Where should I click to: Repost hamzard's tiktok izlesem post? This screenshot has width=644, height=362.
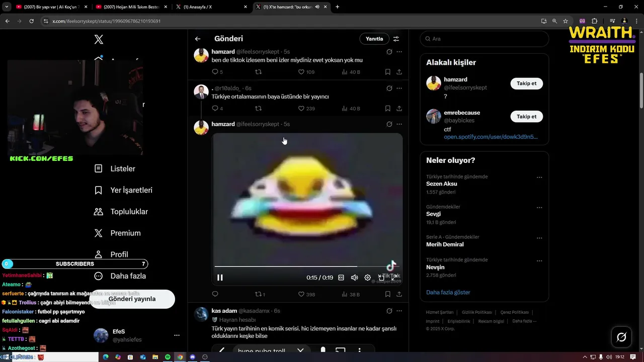coord(259,72)
